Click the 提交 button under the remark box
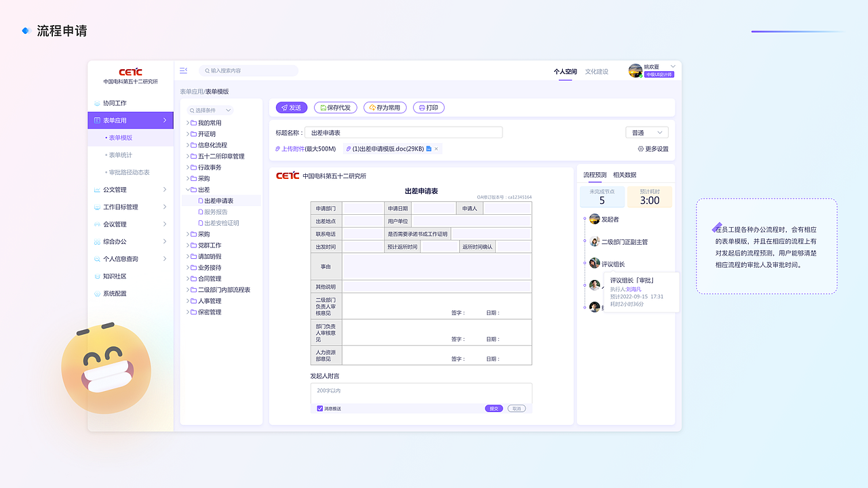868x488 pixels. [x=494, y=409]
